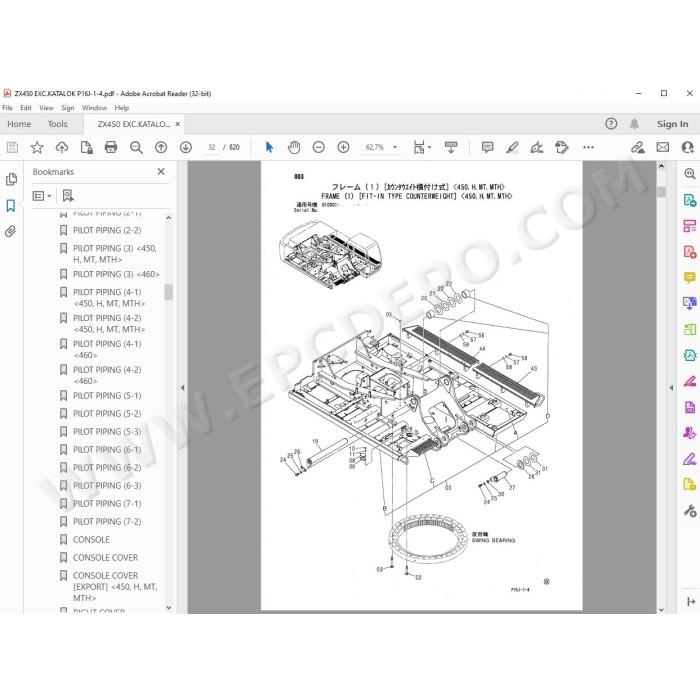
Task: Open Page Thumbnails panel
Action: point(12,179)
